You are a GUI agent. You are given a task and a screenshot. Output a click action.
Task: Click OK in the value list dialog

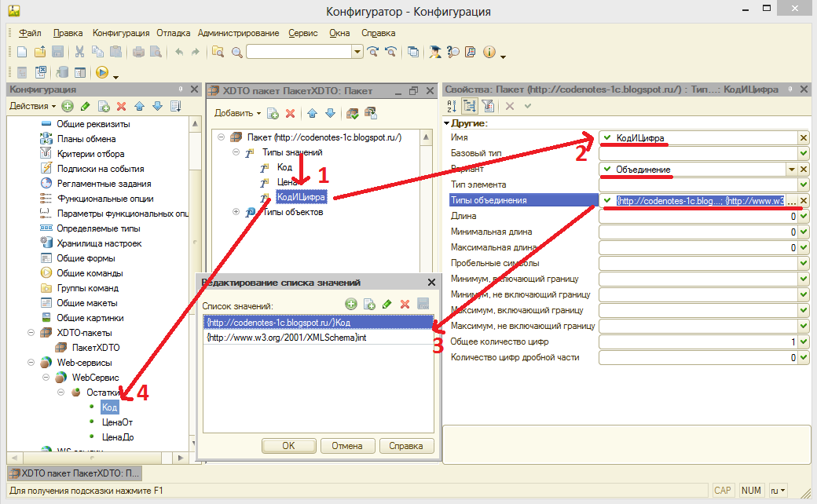pos(288,446)
